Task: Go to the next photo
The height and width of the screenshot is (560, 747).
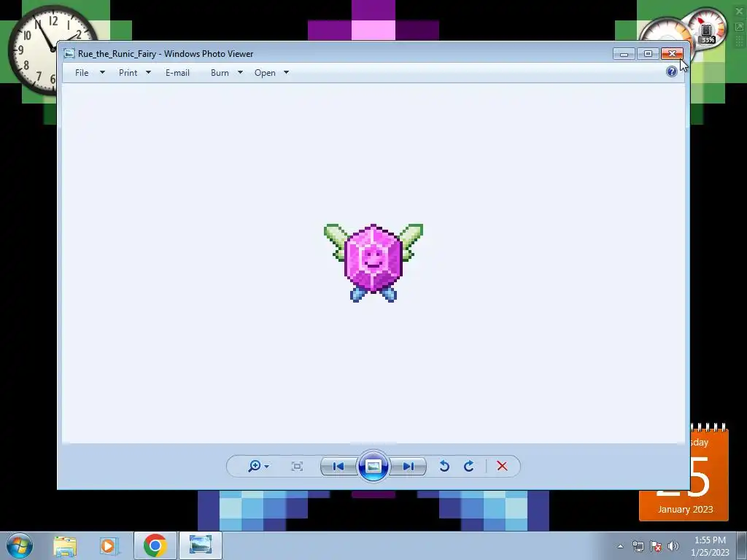Action: [x=409, y=466]
